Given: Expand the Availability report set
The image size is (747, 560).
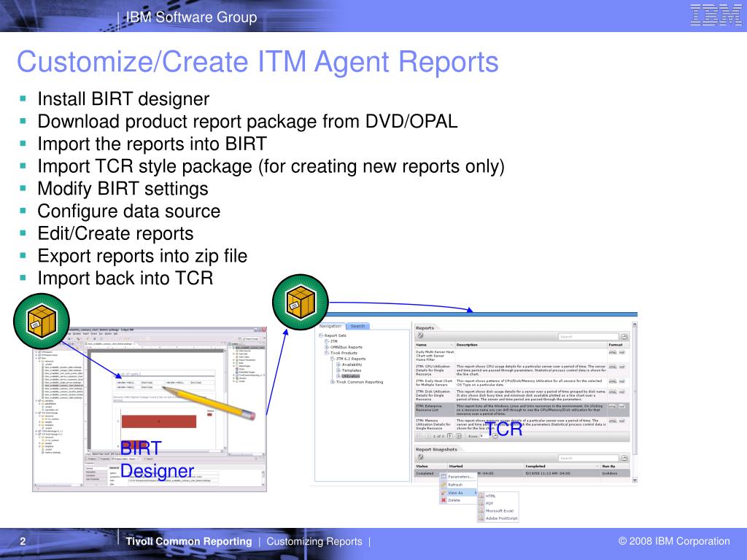Looking at the screenshot, I should tap(338, 365).
